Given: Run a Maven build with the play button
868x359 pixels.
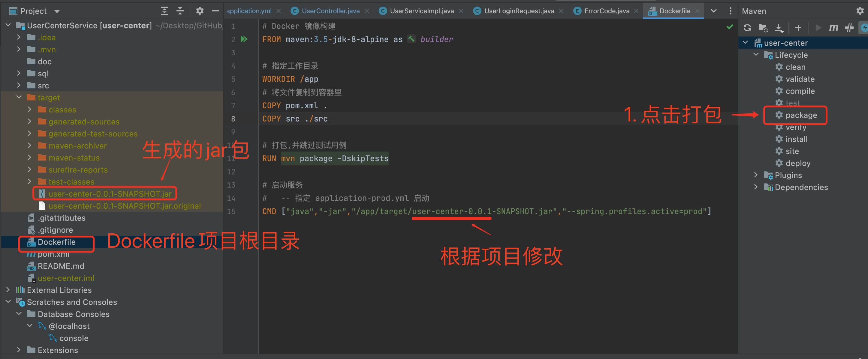Looking at the screenshot, I should tap(819, 28).
